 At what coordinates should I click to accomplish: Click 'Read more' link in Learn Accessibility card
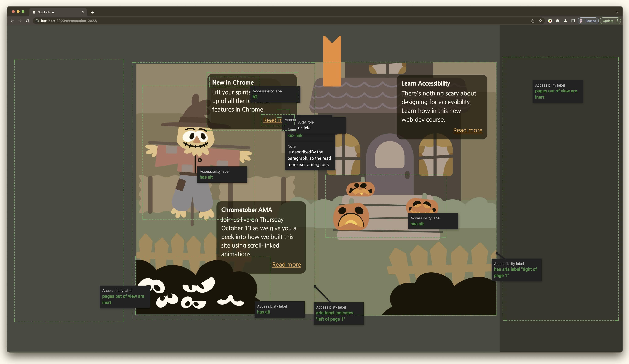tap(468, 130)
